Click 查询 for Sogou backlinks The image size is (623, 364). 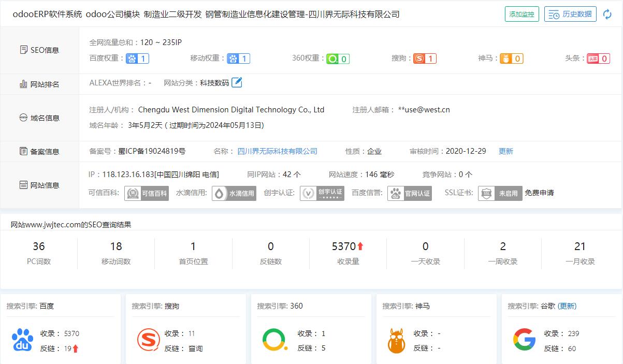point(195,348)
